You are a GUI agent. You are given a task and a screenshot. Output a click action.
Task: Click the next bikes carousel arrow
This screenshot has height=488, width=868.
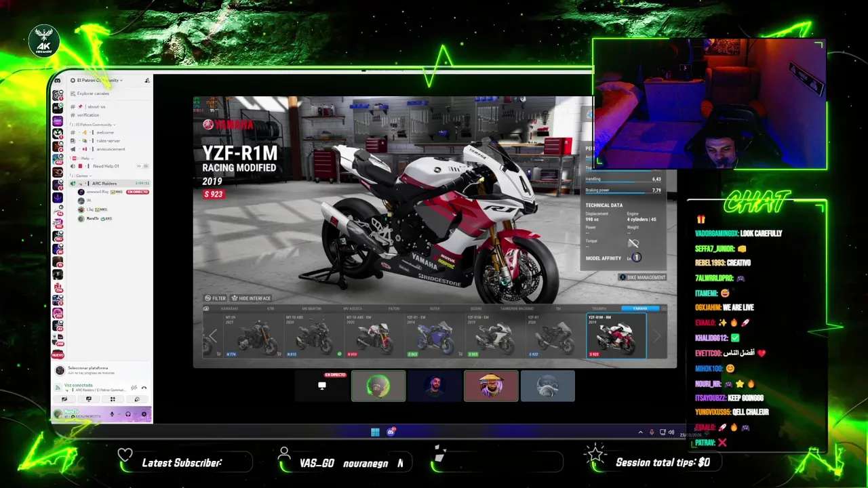pos(656,335)
